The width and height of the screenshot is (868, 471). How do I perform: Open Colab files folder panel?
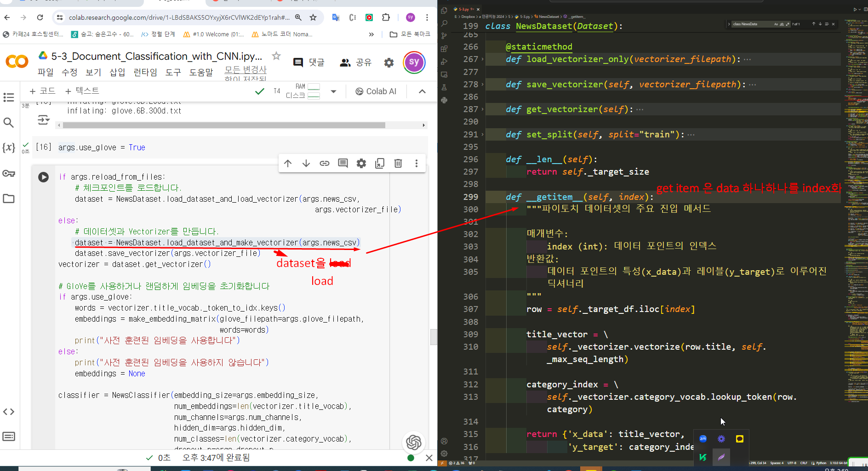pos(9,199)
